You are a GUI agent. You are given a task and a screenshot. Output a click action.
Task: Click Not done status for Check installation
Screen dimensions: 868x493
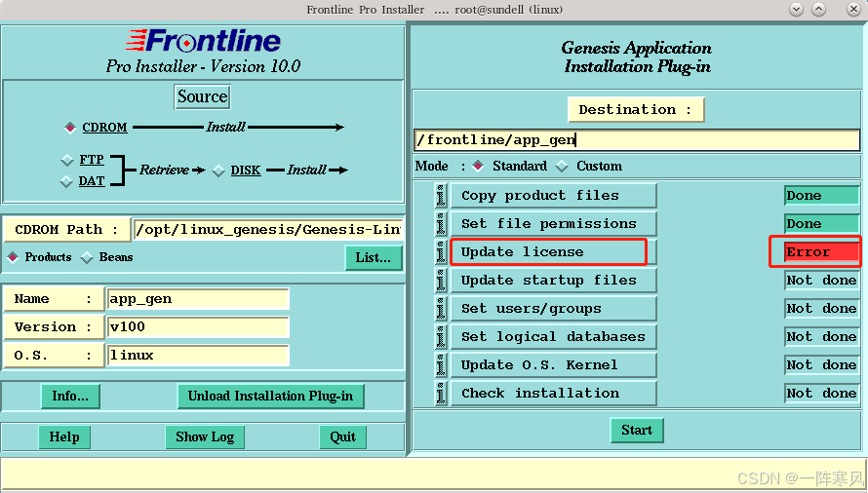821,393
